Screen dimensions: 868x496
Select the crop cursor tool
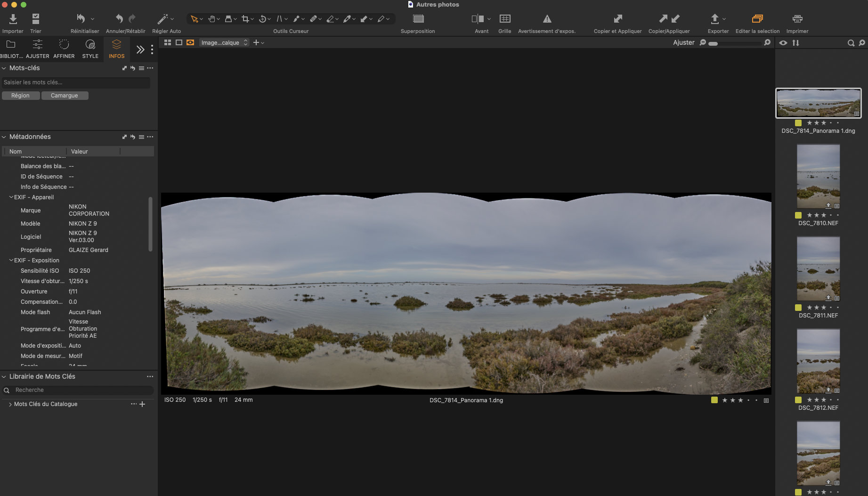tap(245, 19)
